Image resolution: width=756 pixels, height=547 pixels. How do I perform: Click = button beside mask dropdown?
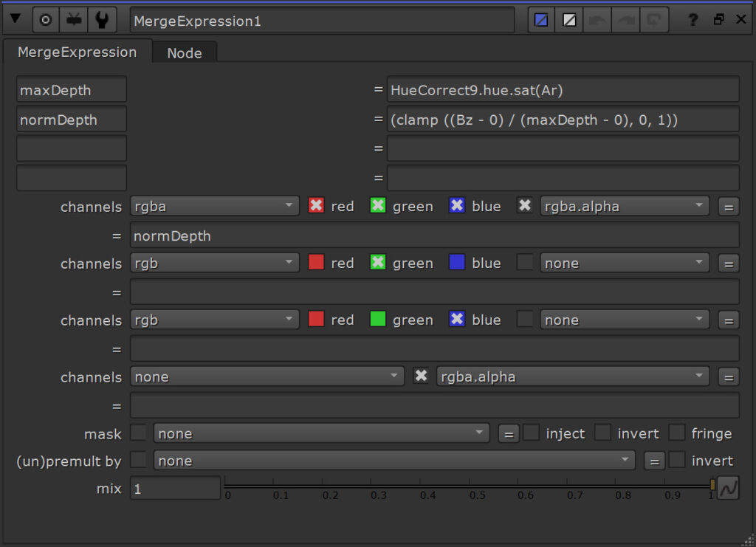coord(508,434)
